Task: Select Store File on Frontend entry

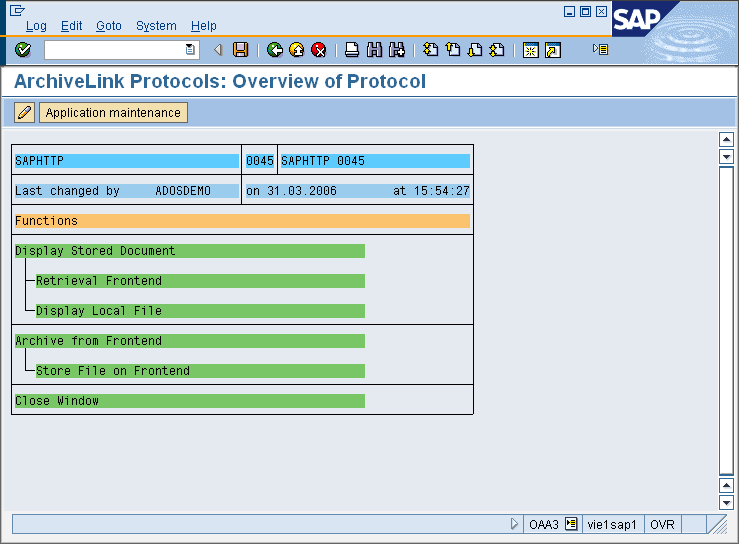Action: click(112, 371)
